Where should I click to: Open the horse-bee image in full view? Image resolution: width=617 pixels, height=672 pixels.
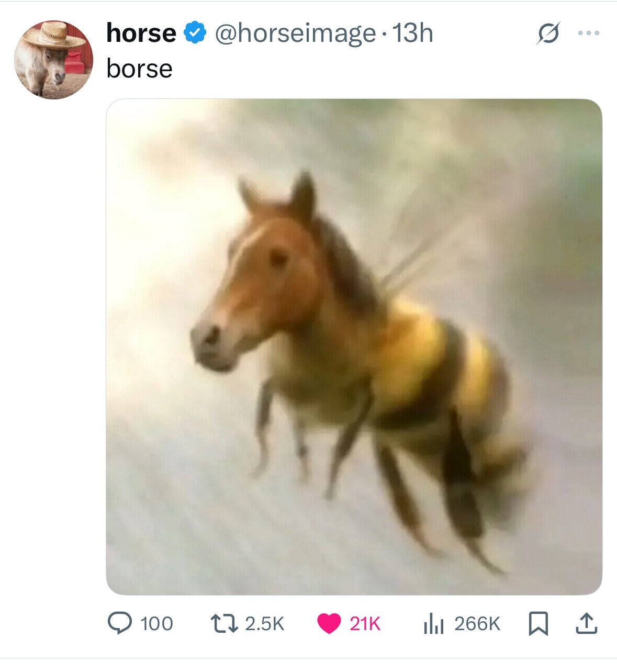(x=354, y=346)
